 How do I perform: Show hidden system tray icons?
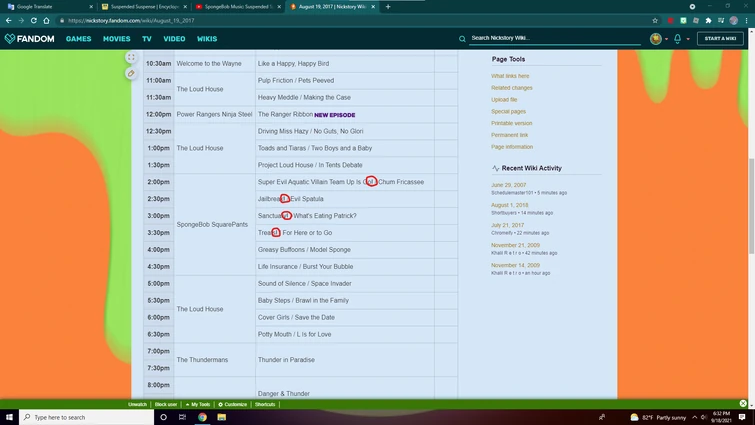pyautogui.click(x=694, y=417)
